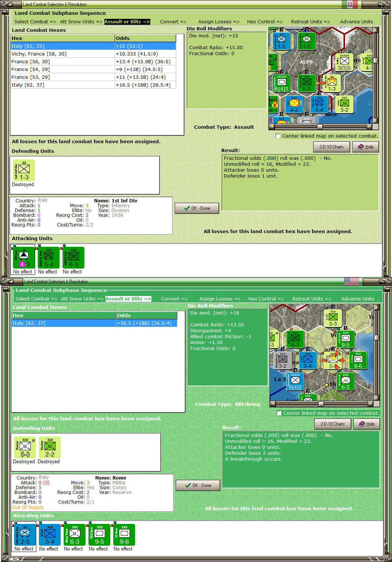This screenshot has height=562, width=392.
Task: Select V Inf 5-4 attacker, bottom window
Action: point(50,535)
